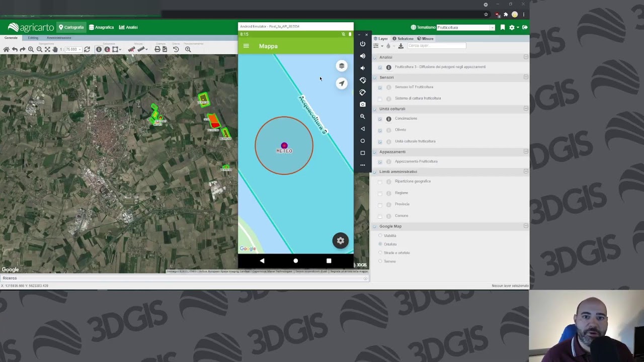Select the zoom out tool
The height and width of the screenshot is (362, 644).
tap(39, 49)
